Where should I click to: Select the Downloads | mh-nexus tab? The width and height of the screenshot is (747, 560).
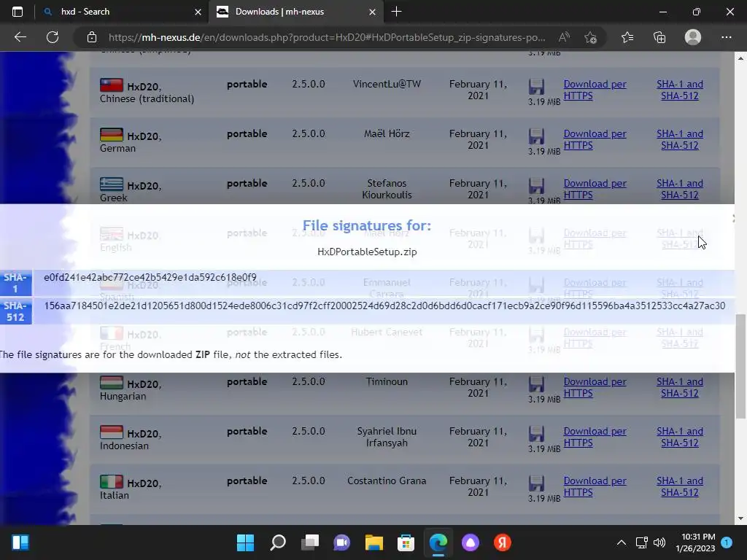click(295, 12)
